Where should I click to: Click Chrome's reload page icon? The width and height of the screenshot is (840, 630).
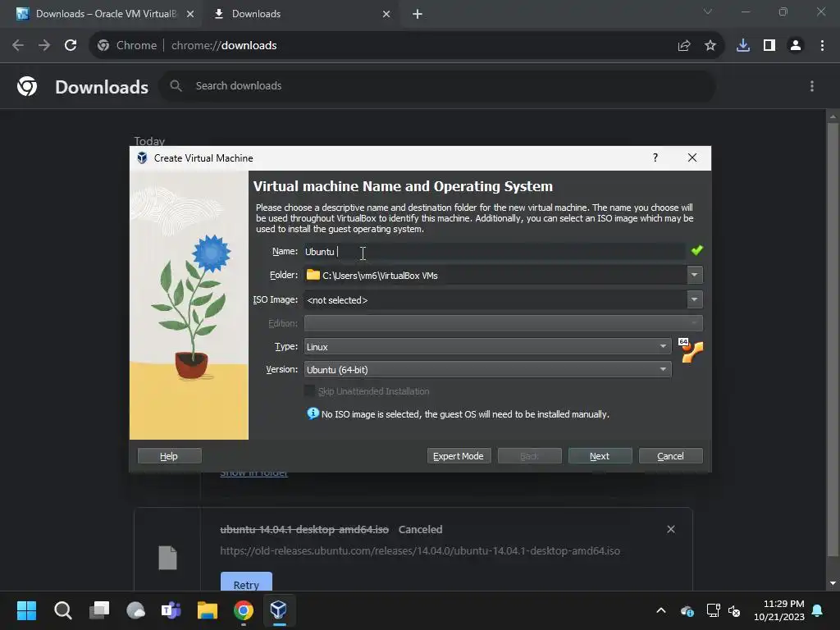(x=71, y=46)
